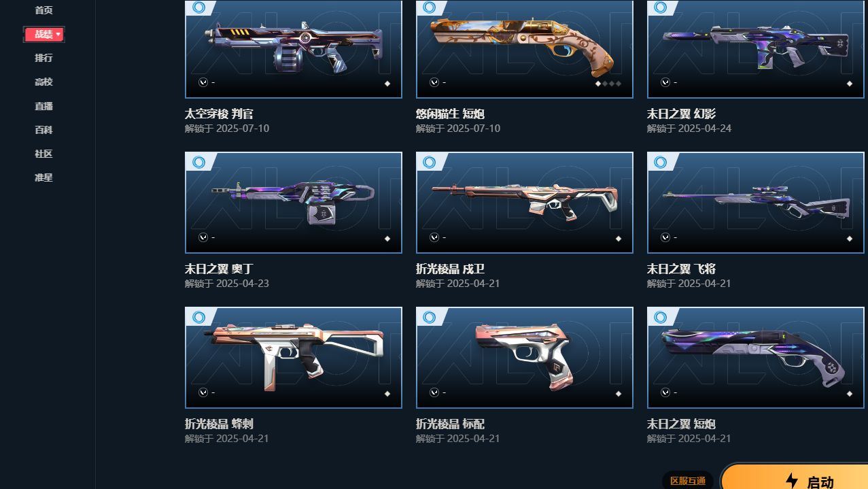Open 直播 in the sidebar menu
Screen dimensions: 868x489
pos(44,106)
